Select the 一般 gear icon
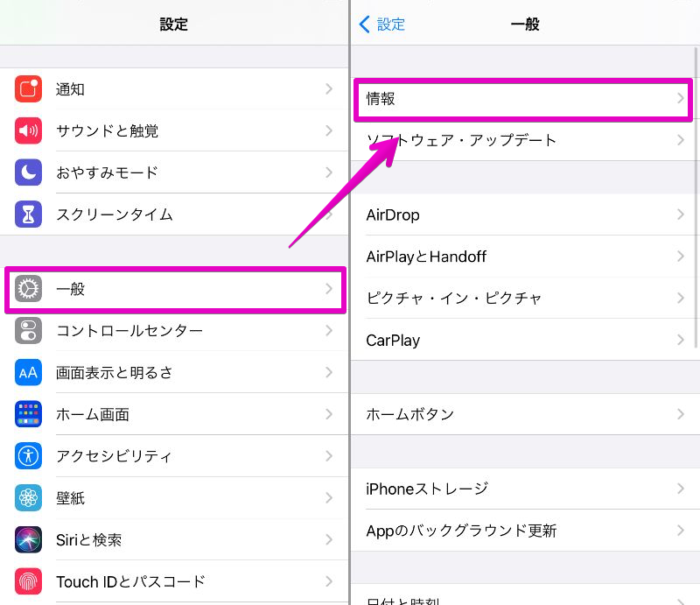Screen dimensions: 700x605 [x=27, y=288]
